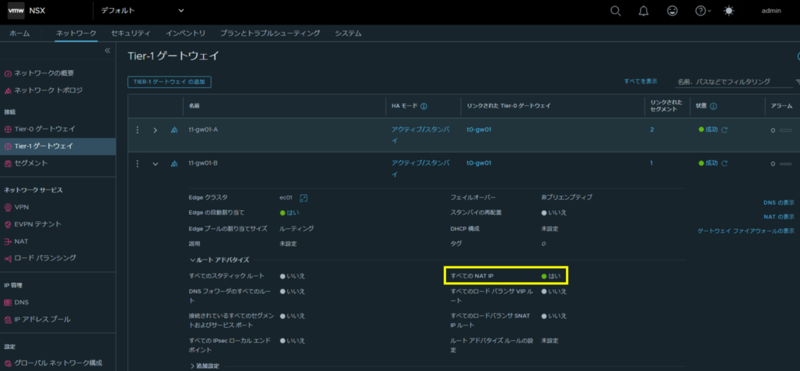Open DNS in sidebar

click(x=16, y=302)
